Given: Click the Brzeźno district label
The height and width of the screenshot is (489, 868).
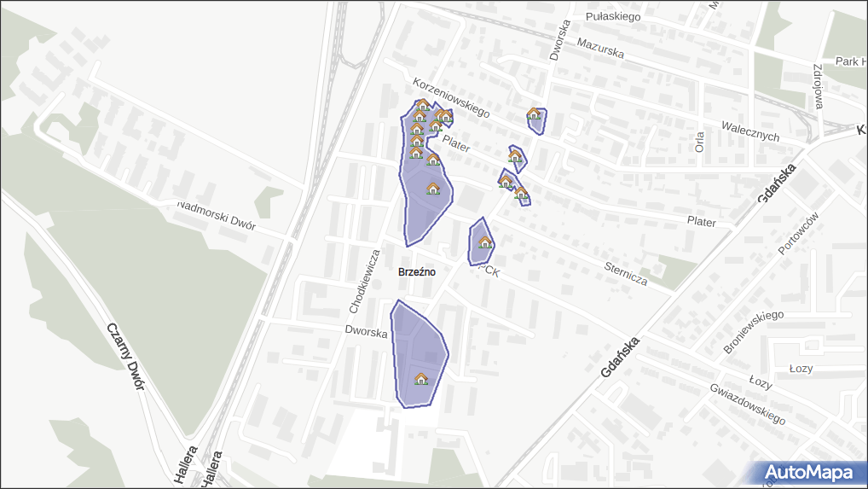Looking at the screenshot, I should (x=417, y=272).
